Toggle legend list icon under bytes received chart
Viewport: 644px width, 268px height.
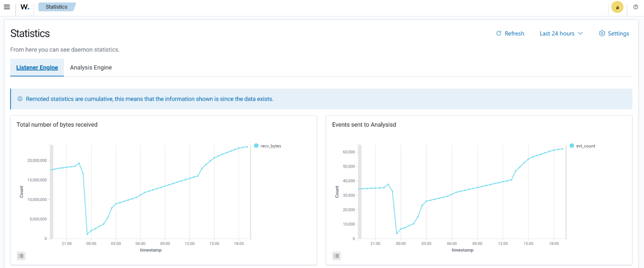click(21, 256)
